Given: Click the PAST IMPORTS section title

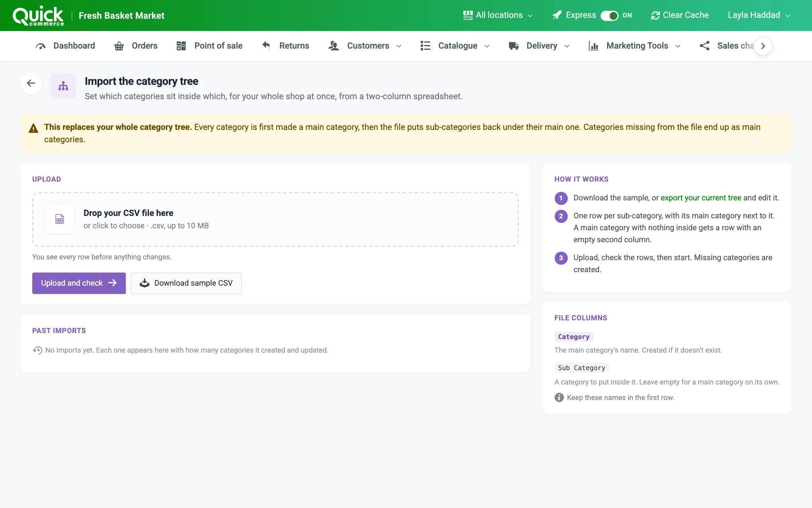Looking at the screenshot, I should tap(59, 331).
